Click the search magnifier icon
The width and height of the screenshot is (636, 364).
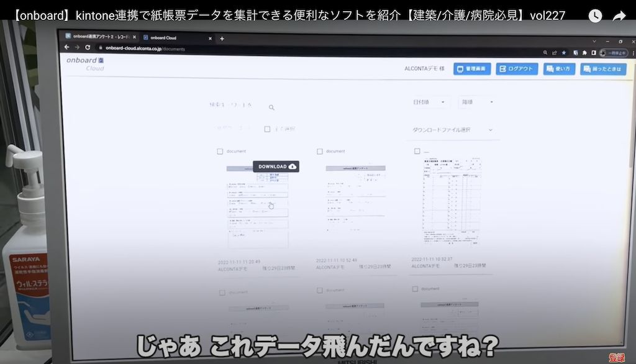(x=271, y=107)
